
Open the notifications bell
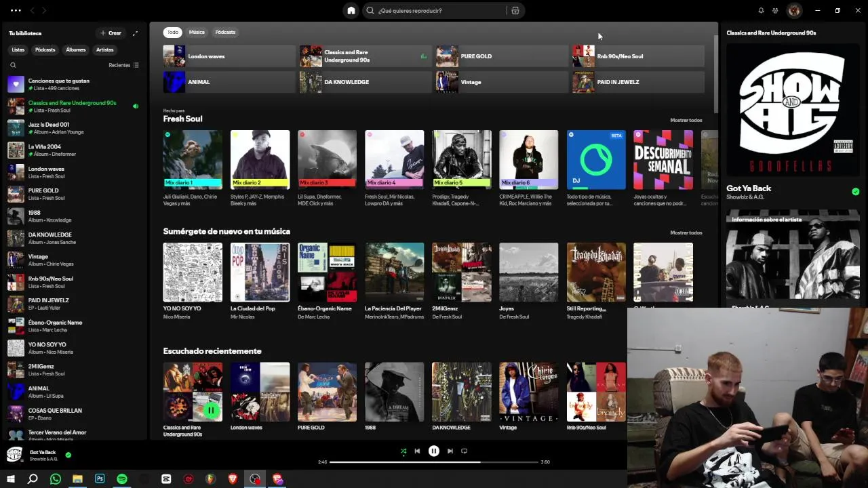tap(761, 10)
